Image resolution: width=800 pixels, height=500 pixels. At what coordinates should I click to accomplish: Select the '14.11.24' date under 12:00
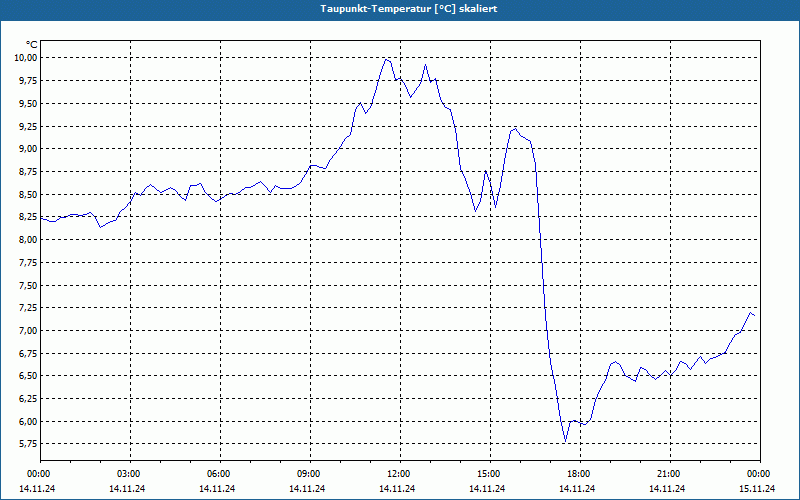point(397,488)
